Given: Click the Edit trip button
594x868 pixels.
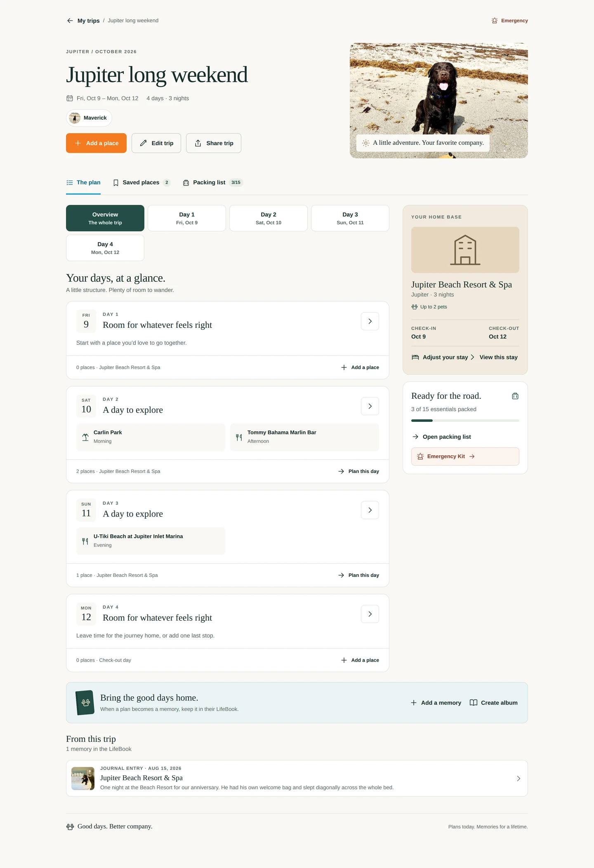Looking at the screenshot, I should (156, 143).
